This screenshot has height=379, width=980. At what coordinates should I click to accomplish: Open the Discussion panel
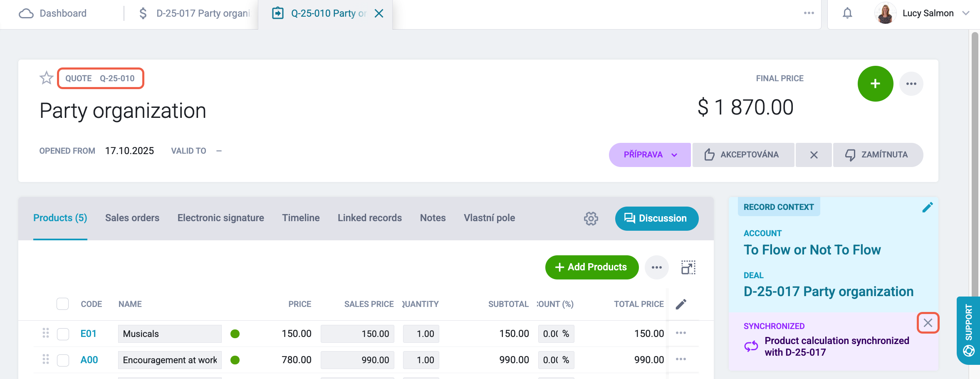pos(657,218)
